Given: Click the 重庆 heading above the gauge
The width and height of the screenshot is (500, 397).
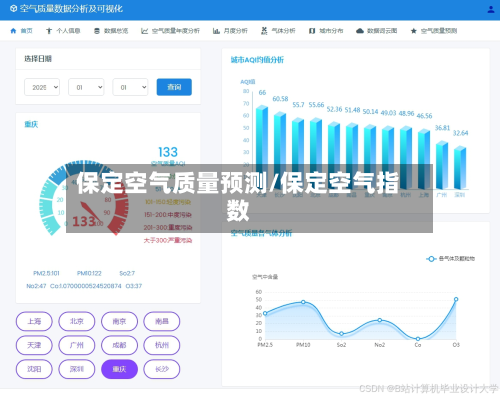Looking at the screenshot, I should click(31, 125).
